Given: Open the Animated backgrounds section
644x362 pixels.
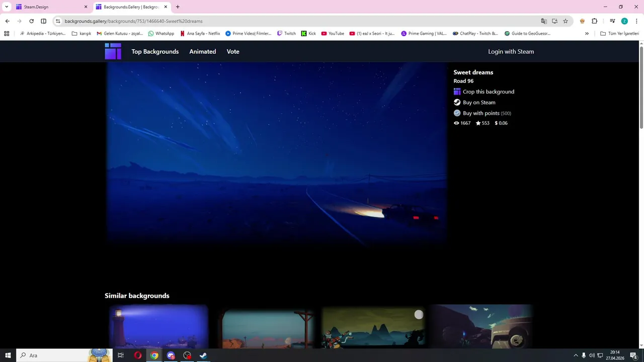Looking at the screenshot, I should coord(202,51).
